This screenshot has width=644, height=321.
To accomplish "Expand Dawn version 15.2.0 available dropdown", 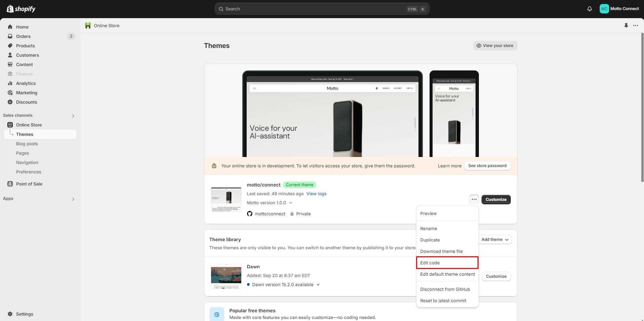I will [x=318, y=285].
